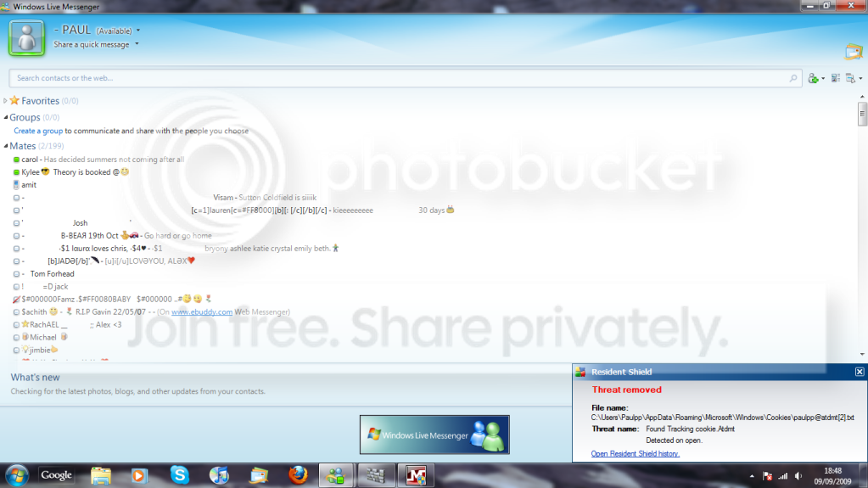This screenshot has width=868, height=488.
Task: Expand the Favorites group
Action: pyautogui.click(x=6, y=101)
